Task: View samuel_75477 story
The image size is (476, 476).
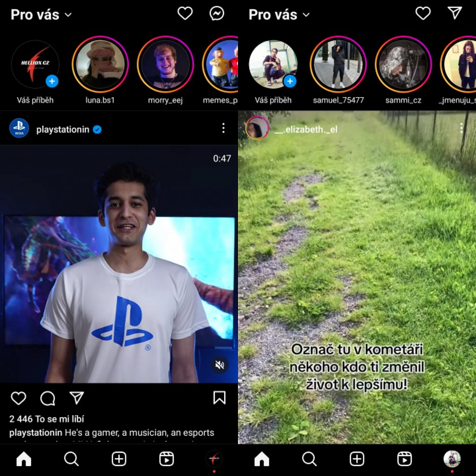Action: (x=338, y=64)
